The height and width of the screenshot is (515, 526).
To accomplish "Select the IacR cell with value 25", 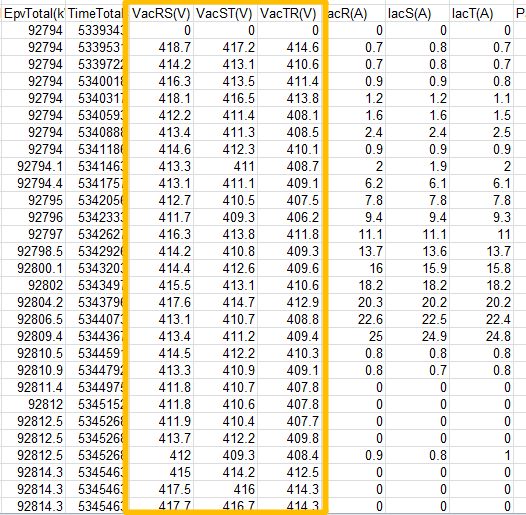I will click(x=354, y=336).
